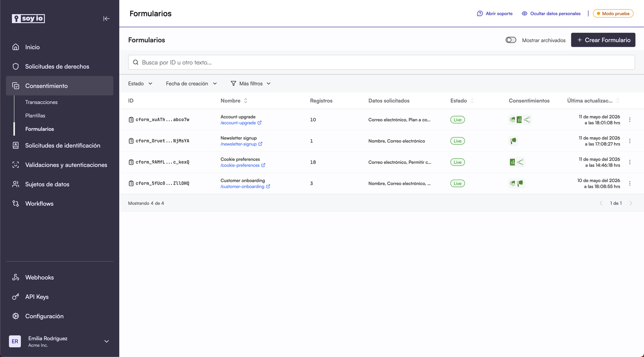The width and height of the screenshot is (644, 357).
Task: Click the ER user avatar
Action: 15,341
